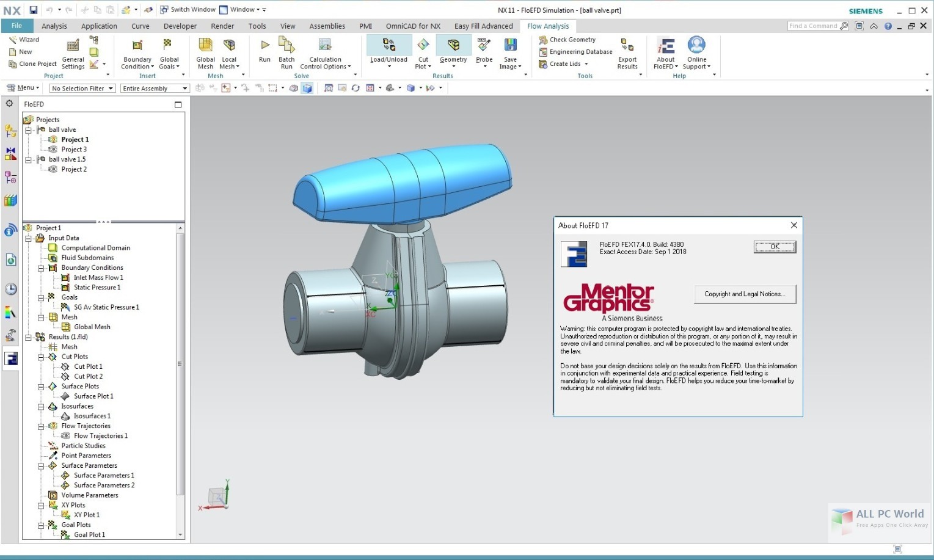The width and height of the screenshot is (934, 560).
Task: Click the project tree vertical scrollbar
Action: (x=180, y=363)
